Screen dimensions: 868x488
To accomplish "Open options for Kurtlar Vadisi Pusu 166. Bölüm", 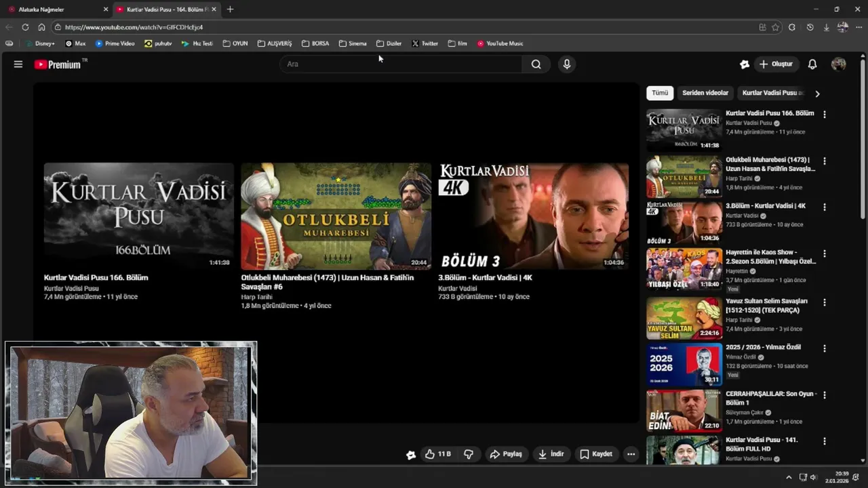I will (x=825, y=115).
